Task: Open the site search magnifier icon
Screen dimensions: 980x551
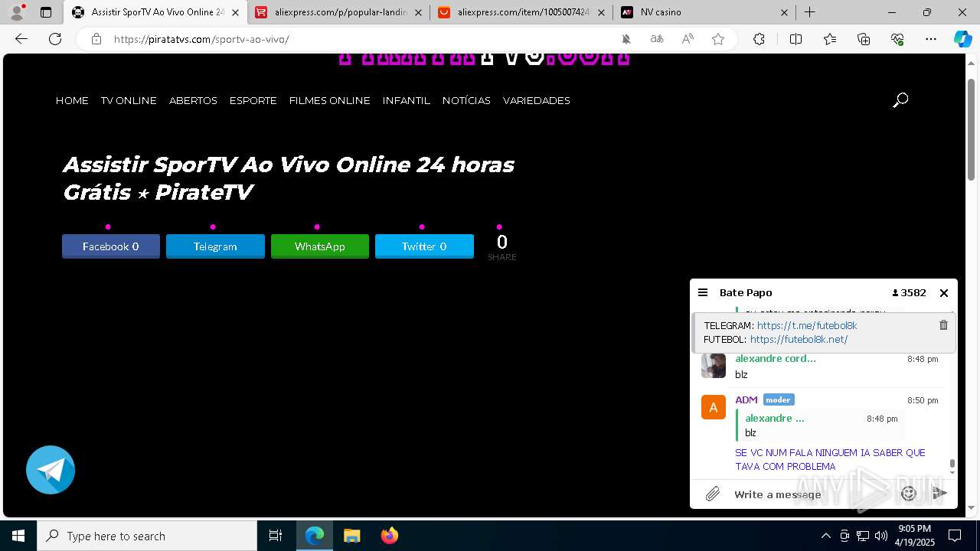Action: [900, 100]
